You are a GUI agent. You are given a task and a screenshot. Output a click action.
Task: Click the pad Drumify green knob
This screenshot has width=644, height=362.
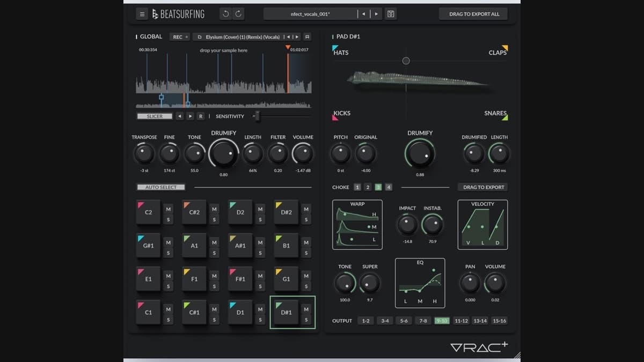point(420,154)
